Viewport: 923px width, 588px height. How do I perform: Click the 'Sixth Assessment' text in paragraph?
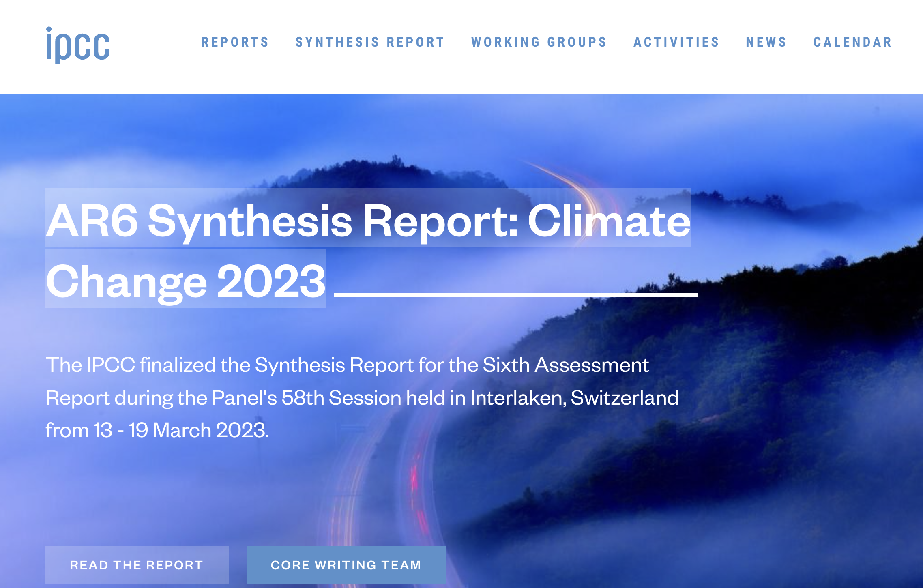click(566, 365)
